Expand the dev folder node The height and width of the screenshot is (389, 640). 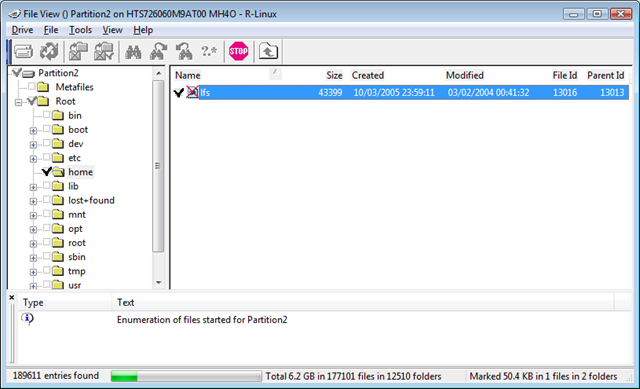(x=33, y=145)
